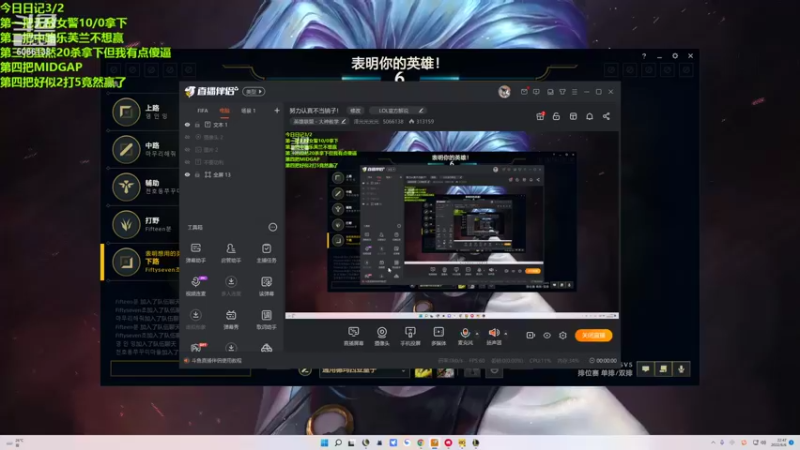Open the 主播任务 tool
This screenshot has width=800, height=450.
pyautogui.click(x=266, y=253)
